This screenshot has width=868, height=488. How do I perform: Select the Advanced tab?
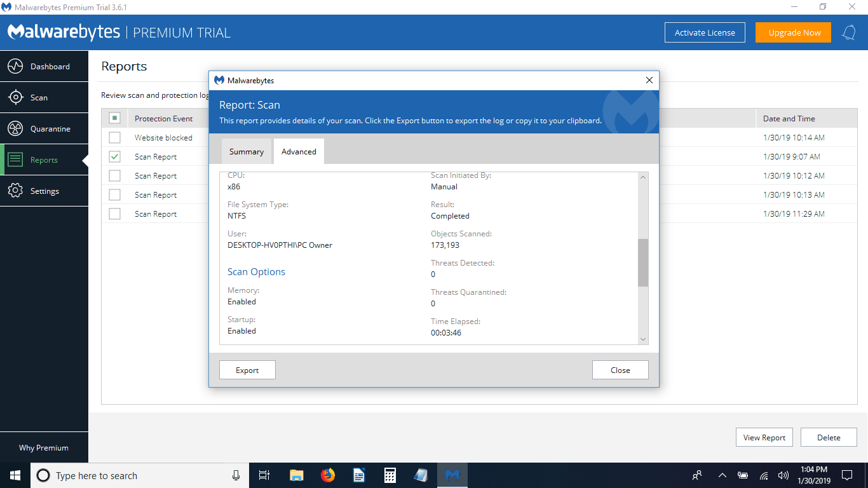point(299,151)
